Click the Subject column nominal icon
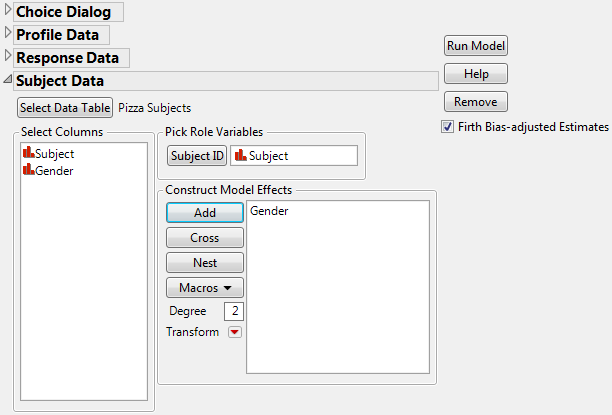 (x=28, y=154)
